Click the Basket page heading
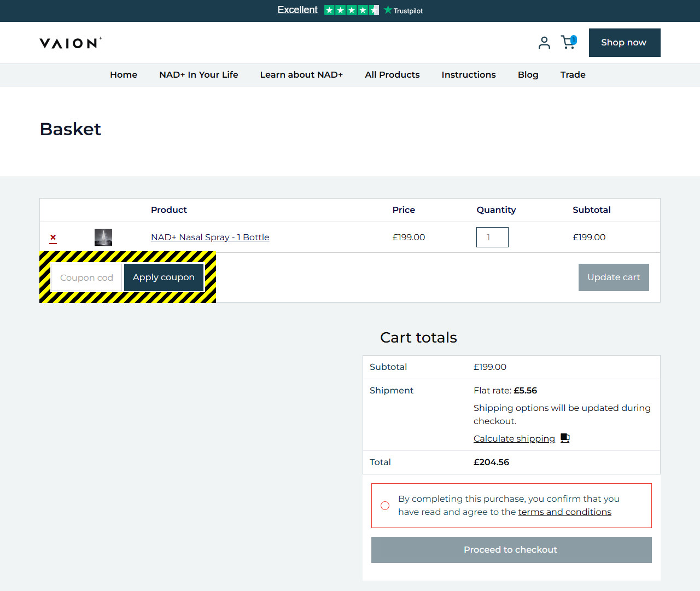The height and width of the screenshot is (591, 700). click(x=71, y=129)
